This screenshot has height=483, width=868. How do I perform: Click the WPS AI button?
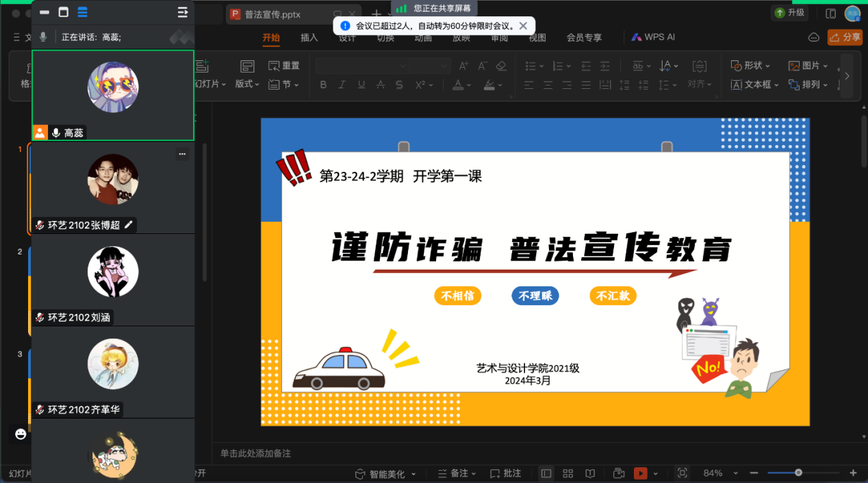(653, 38)
